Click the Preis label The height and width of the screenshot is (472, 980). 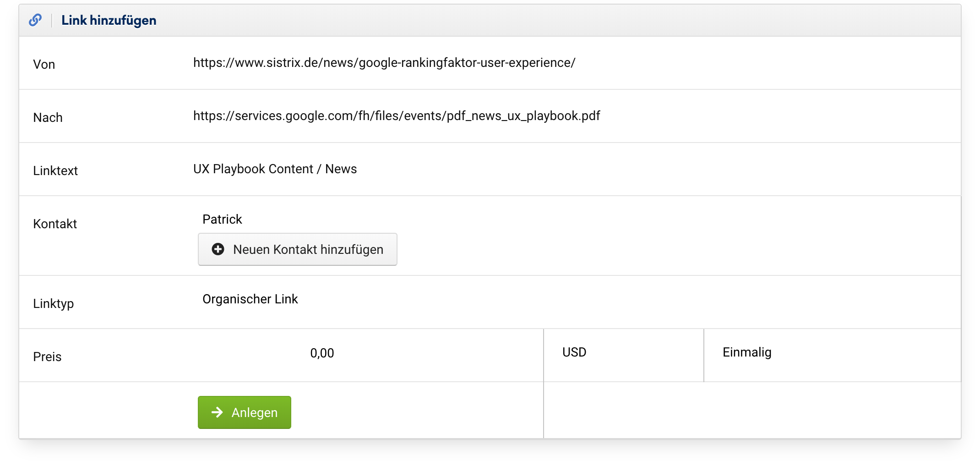47,357
